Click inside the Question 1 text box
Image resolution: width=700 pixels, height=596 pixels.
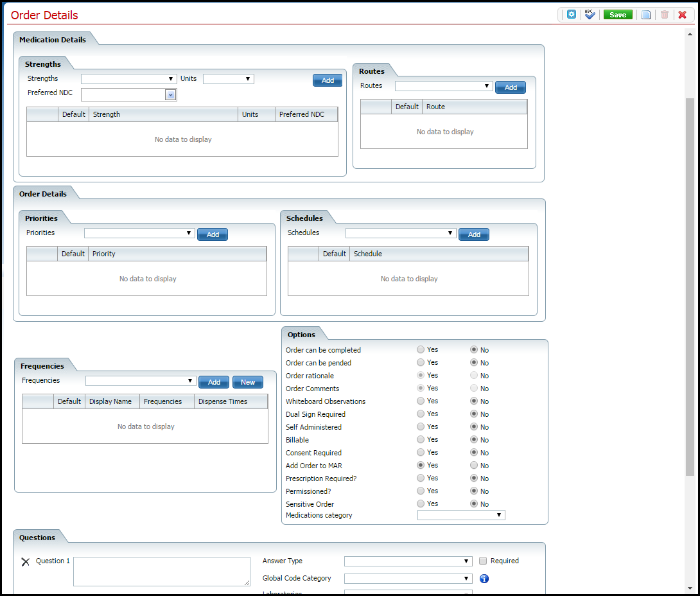161,572
